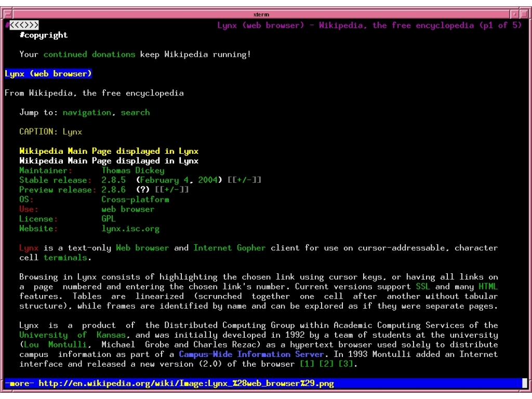Open the "web browser" link in the Use row
Screen dimensions: 532x399
point(128,209)
